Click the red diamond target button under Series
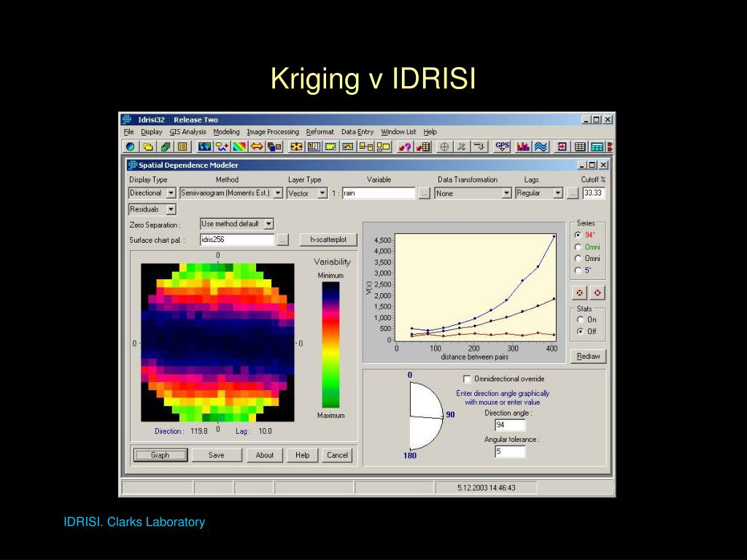 click(597, 293)
